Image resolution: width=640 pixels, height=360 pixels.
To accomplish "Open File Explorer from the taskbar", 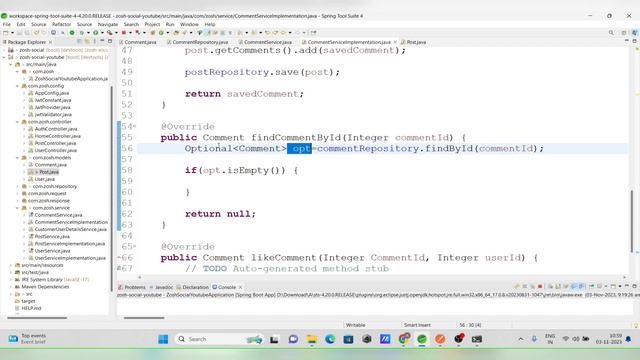I will (x=312, y=339).
